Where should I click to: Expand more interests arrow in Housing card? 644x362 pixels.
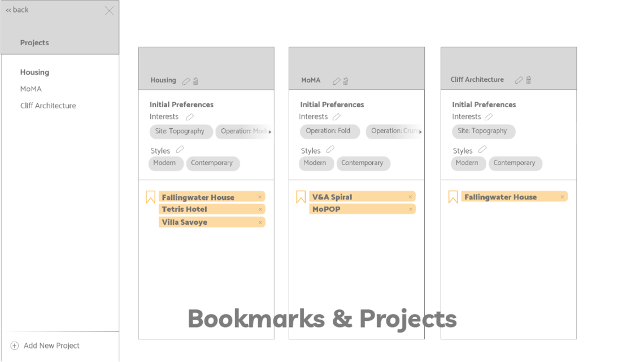coord(269,132)
